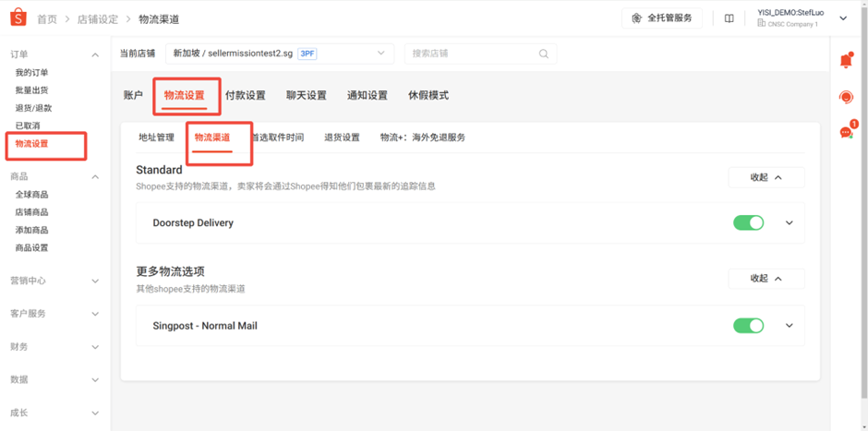Switch to 账户 tab
This screenshot has width=868, height=431.
pyautogui.click(x=133, y=95)
